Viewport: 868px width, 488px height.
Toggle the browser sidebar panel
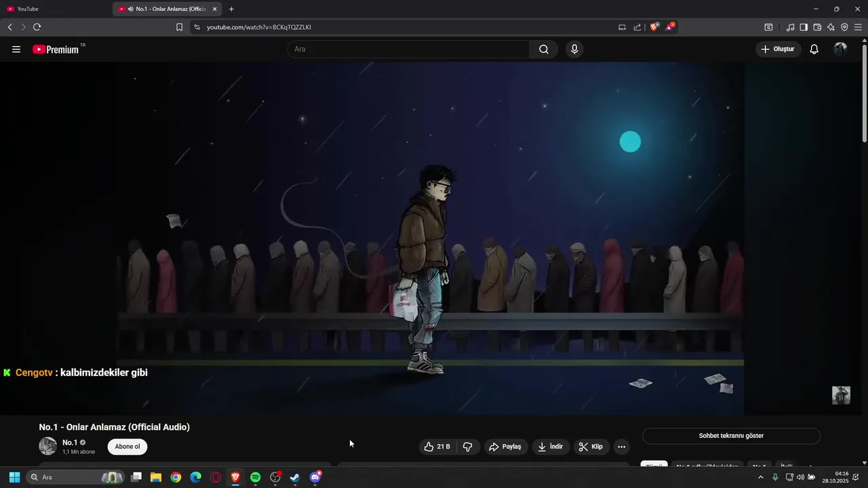coord(804,27)
